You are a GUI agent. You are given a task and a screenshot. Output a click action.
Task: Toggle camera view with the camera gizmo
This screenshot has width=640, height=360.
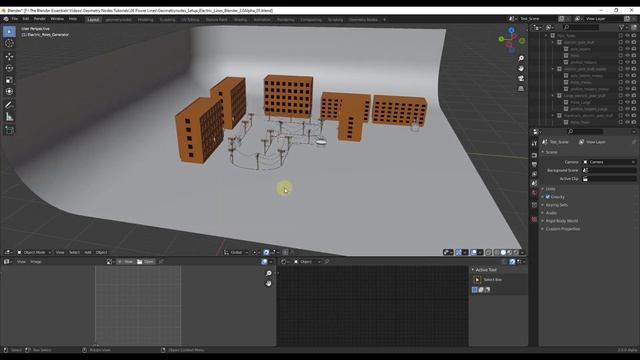coord(521,78)
